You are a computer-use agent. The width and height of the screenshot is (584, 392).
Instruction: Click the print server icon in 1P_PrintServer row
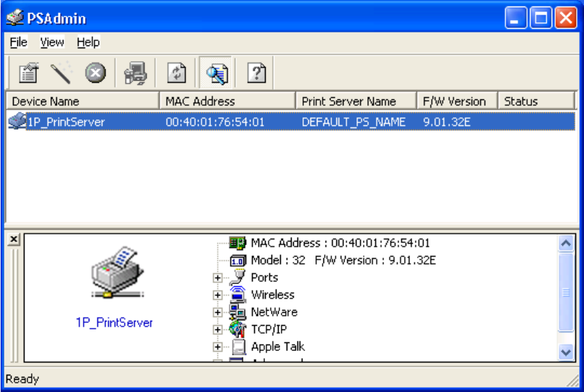tap(17, 122)
